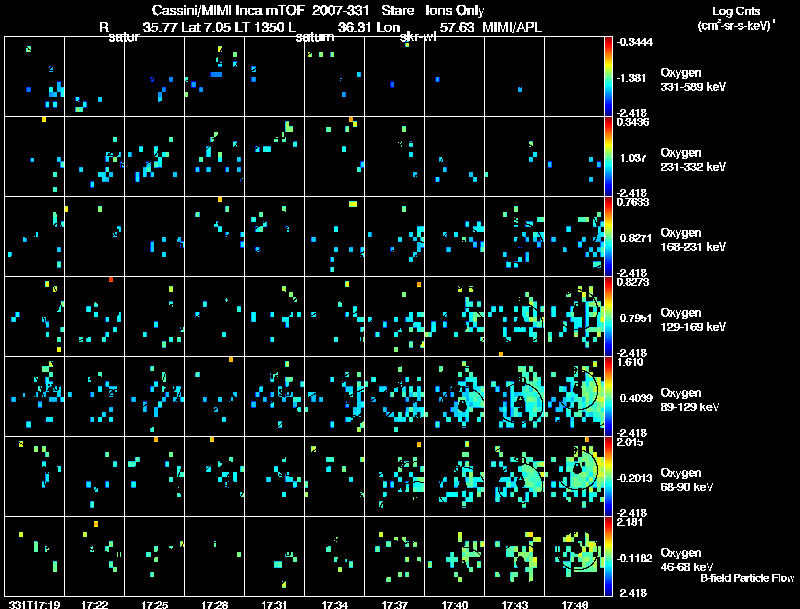This screenshot has height=609, width=800.
Task: Click the color bar beside Oxygen 129-169 keV
Action: (608, 316)
